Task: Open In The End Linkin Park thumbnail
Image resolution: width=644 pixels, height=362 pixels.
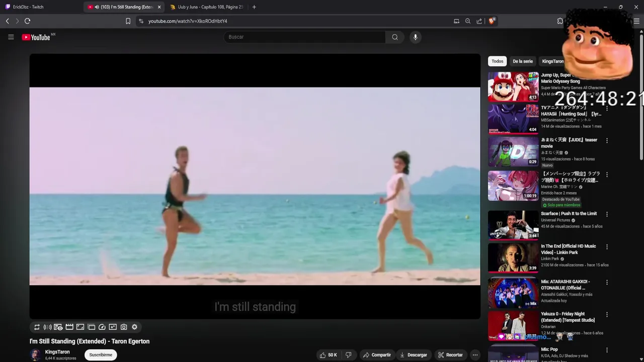Action: click(x=513, y=257)
